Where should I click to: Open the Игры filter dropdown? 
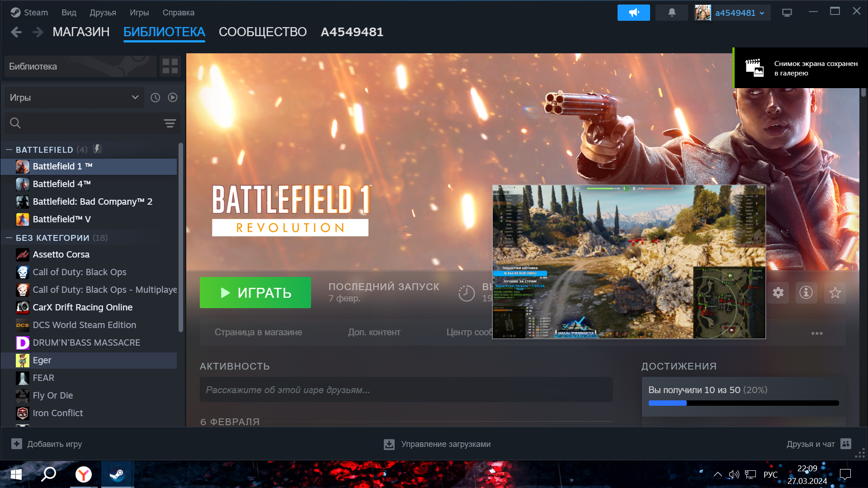[x=74, y=98]
